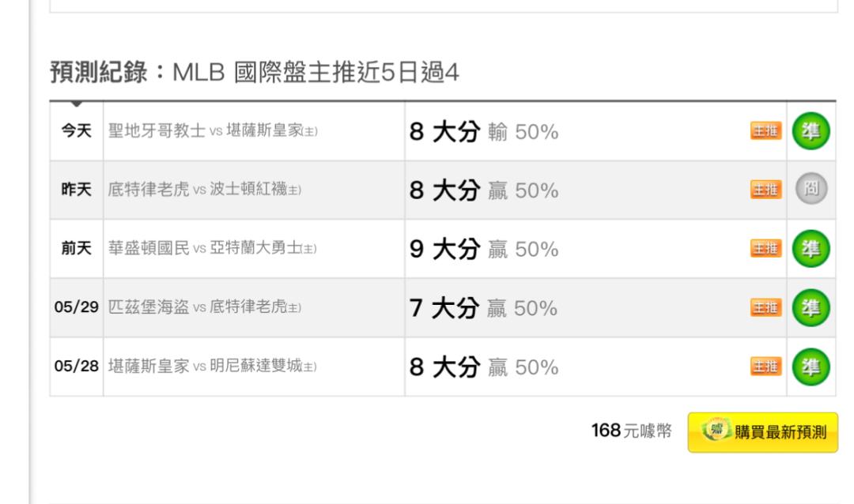Click the orange 主推 tag in today's row

(x=765, y=130)
